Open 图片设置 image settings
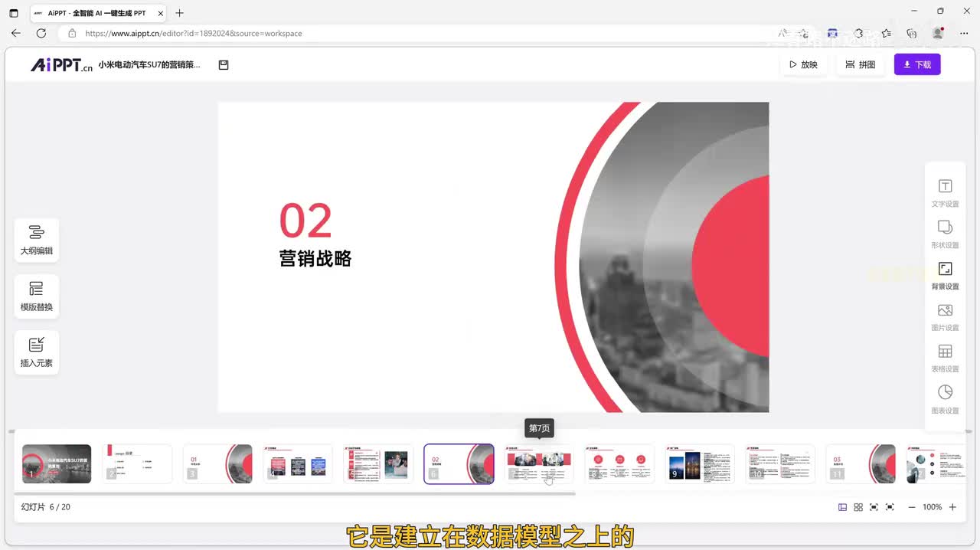Viewport: 980px width, 550px height. (x=945, y=317)
